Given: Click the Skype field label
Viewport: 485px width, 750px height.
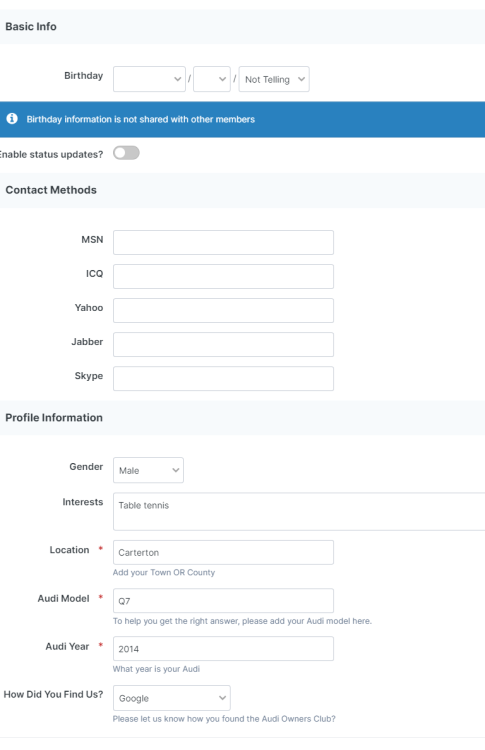Looking at the screenshot, I should 89,376.
